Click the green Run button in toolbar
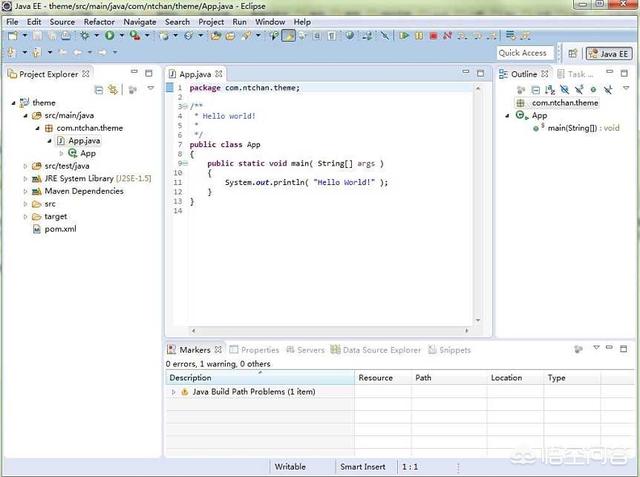Screen dimensions: 640x477 tap(109, 36)
